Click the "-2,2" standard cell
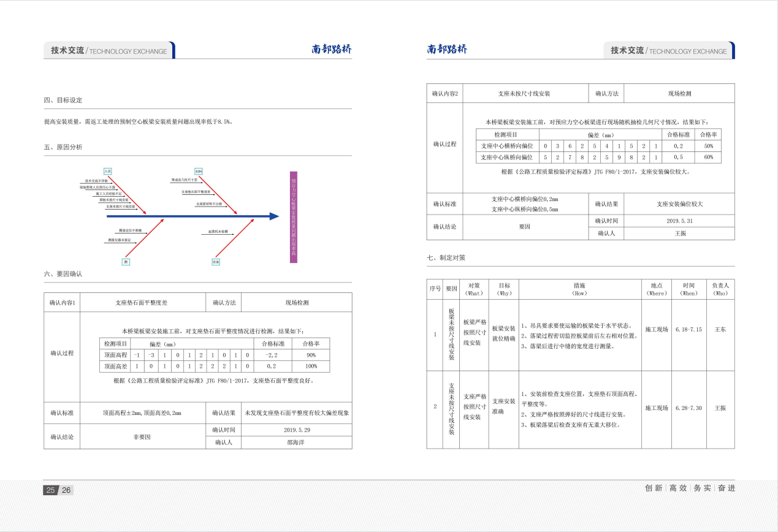The image size is (778, 532). 272,355
